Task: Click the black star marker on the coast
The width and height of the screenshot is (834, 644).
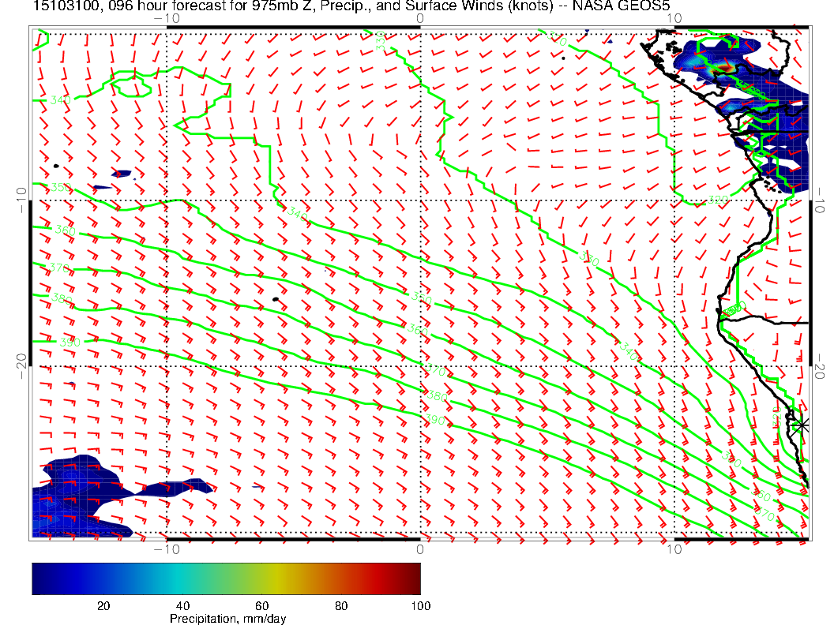Action: pos(802,425)
